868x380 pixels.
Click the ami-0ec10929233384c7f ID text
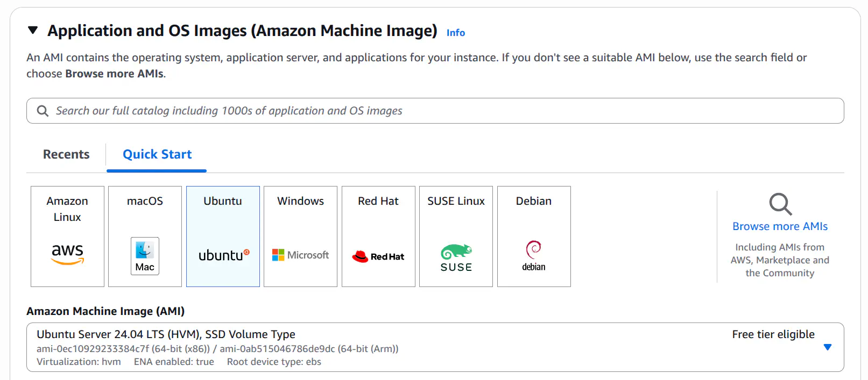(93, 349)
